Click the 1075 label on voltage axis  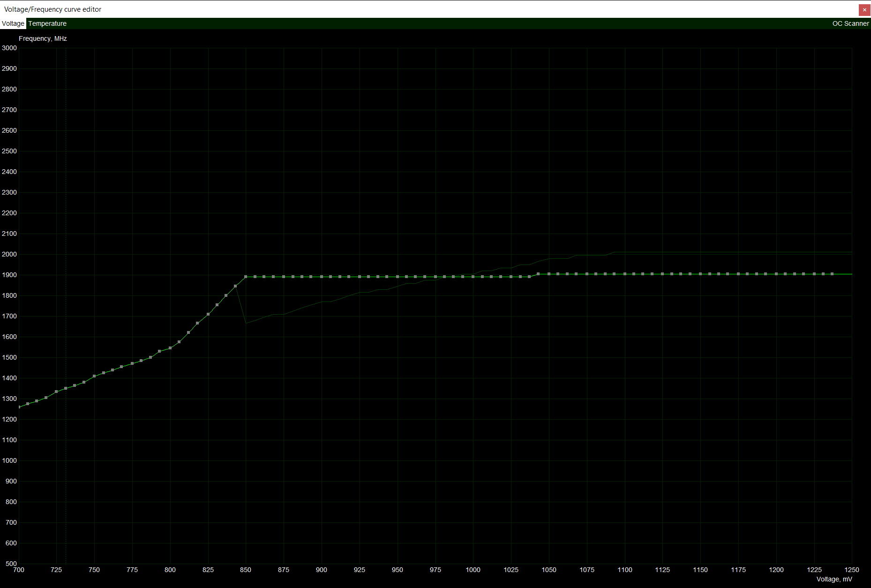(x=587, y=570)
